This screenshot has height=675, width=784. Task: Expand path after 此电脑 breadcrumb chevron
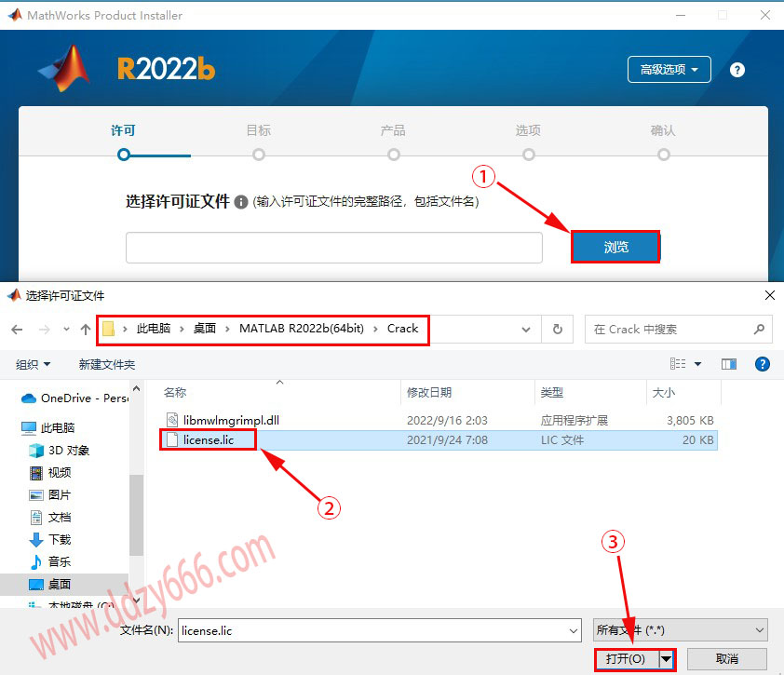tap(182, 329)
